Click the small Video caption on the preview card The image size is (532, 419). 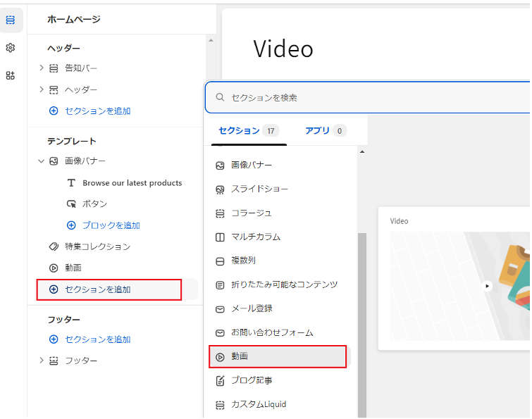point(399,221)
